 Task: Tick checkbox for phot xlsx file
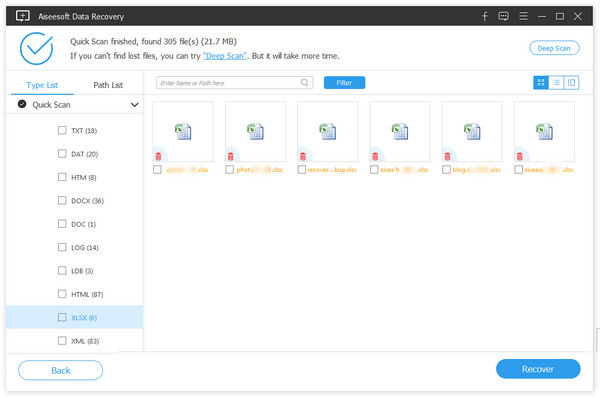[230, 170]
